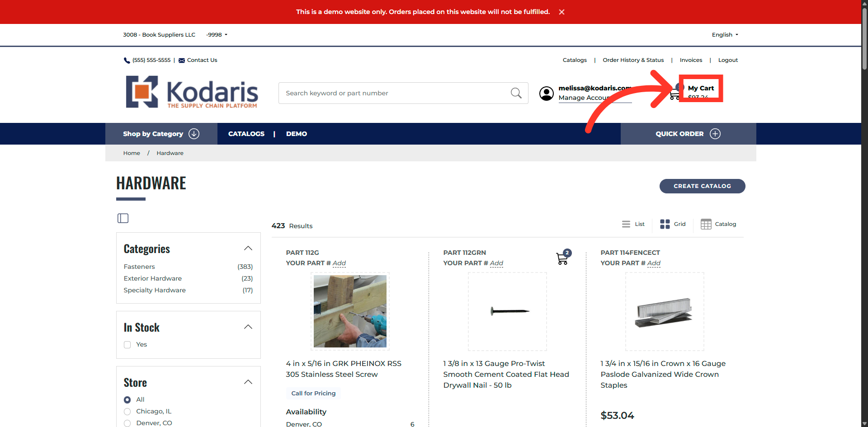Screen dimensions: 868x427
Task: Click the envelope icon next to Contact Us
Action: (182, 61)
